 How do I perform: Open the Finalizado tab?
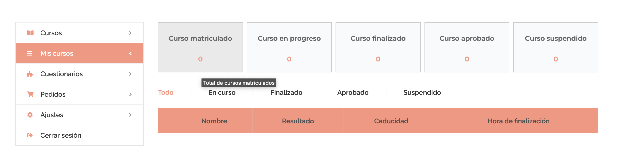click(286, 93)
